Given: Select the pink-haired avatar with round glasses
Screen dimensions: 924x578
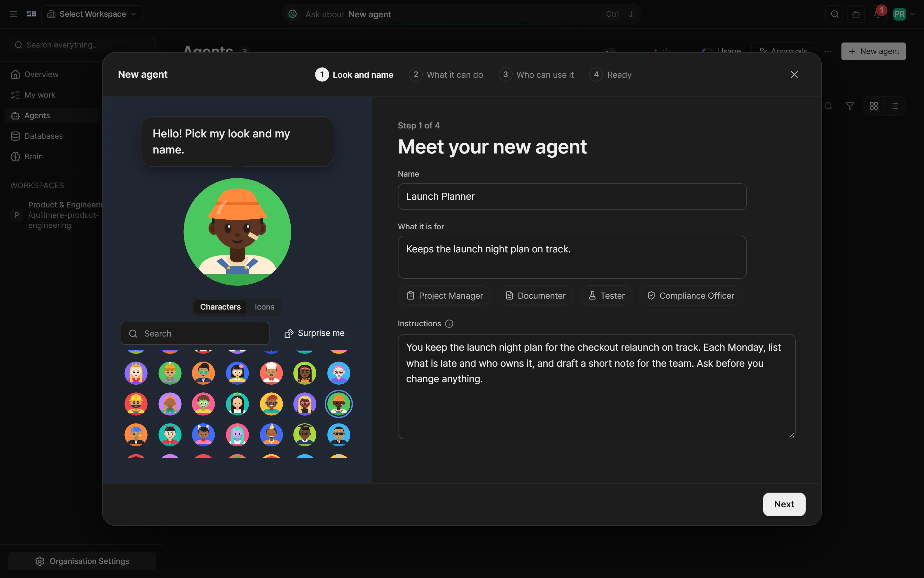Looking at the screenshot, I should 339,373.
